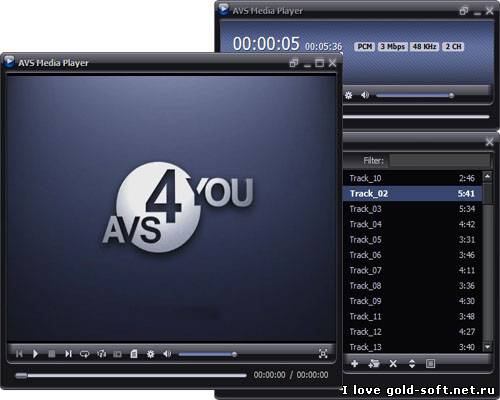Add a file with the playlist plus icon
The image size is (500, 400).
(355, 363)
